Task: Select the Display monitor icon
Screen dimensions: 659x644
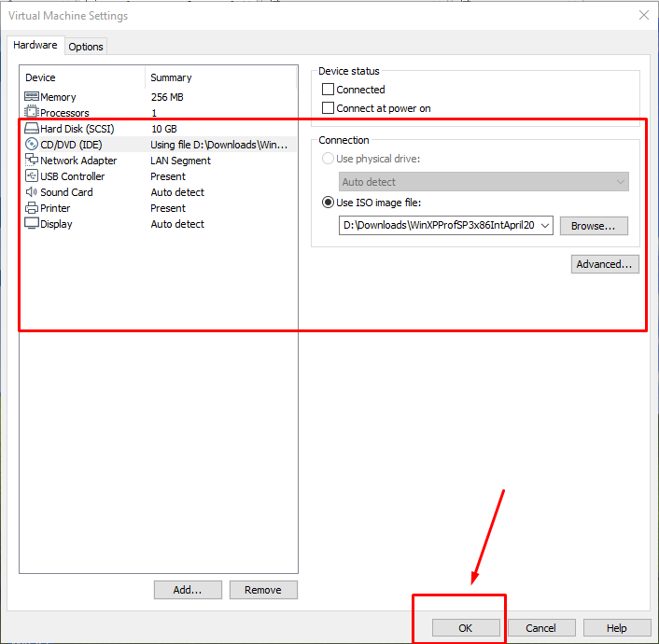Action: click(x=32, y=224)
